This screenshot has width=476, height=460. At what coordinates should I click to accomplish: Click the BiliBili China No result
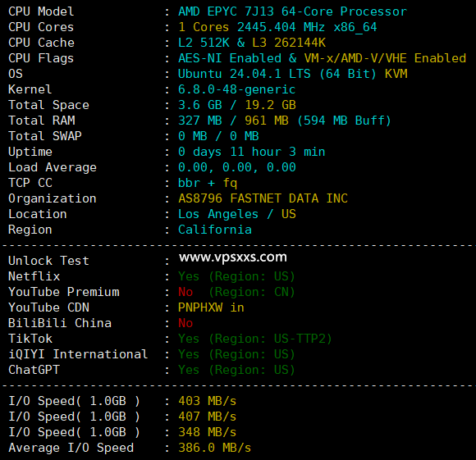tap(185, 323)
